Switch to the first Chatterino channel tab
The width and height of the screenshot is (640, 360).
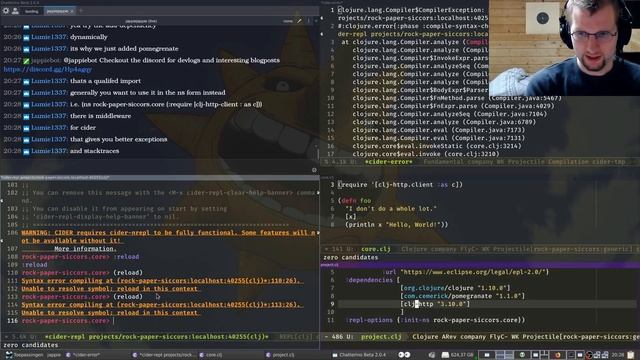pos(31,11)
